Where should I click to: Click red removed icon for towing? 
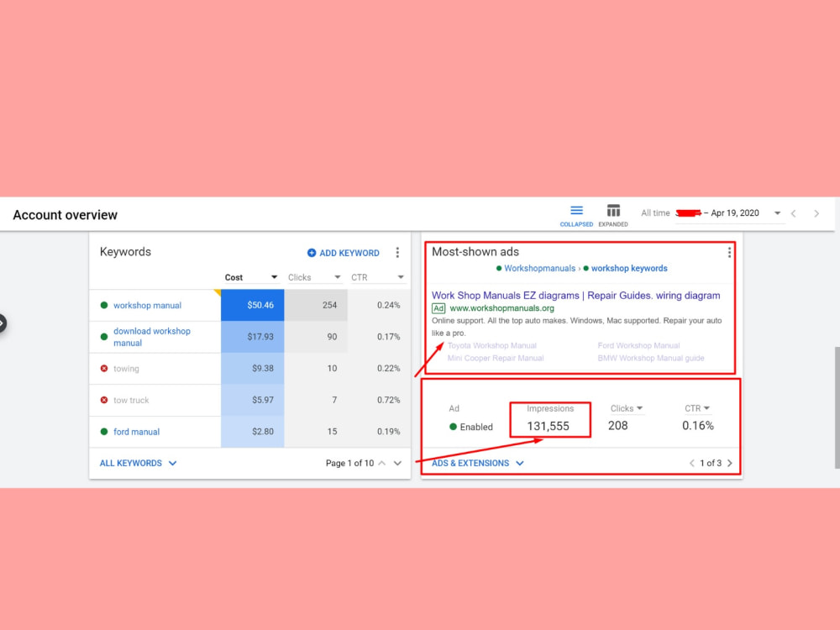[104, 369]
